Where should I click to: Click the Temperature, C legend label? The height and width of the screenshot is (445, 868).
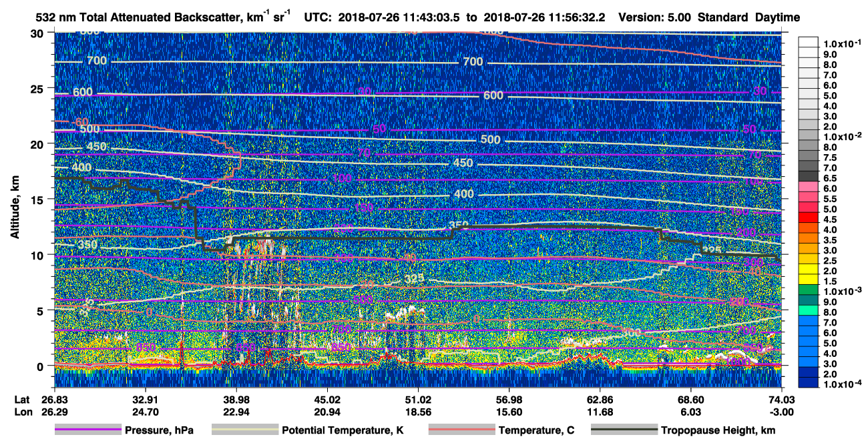point(536,430)
